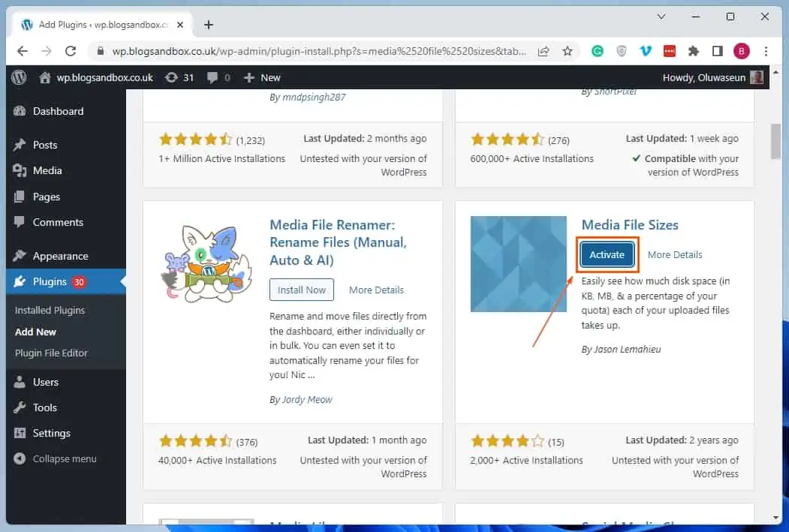
Task: Open the Grammarly extension icon
Action: click(598, 51)
